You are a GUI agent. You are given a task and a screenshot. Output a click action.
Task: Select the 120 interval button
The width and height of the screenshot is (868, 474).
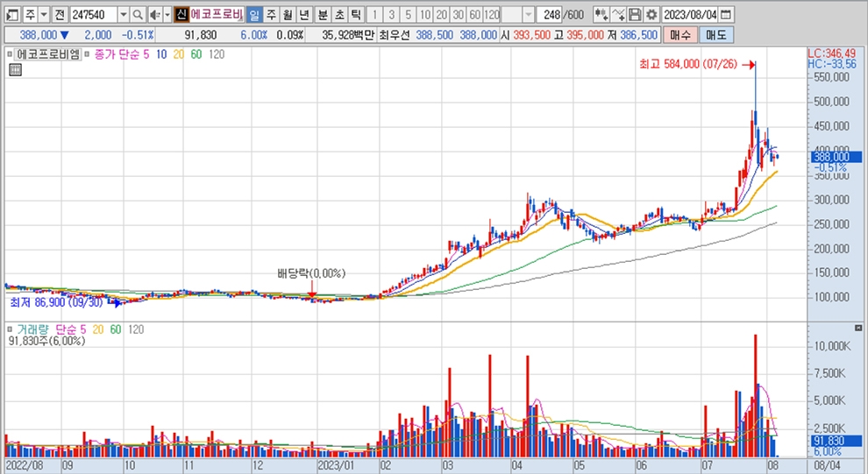[492, 14]
